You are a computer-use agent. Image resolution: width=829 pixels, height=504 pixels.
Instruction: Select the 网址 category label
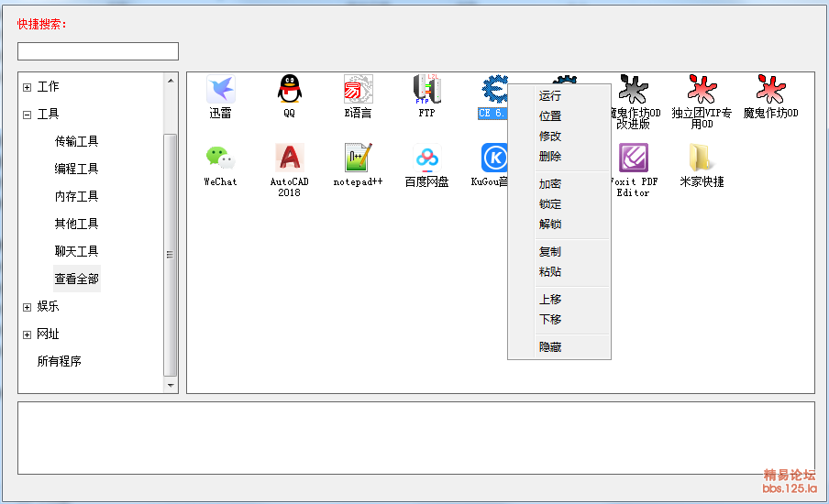pos(48,334)
